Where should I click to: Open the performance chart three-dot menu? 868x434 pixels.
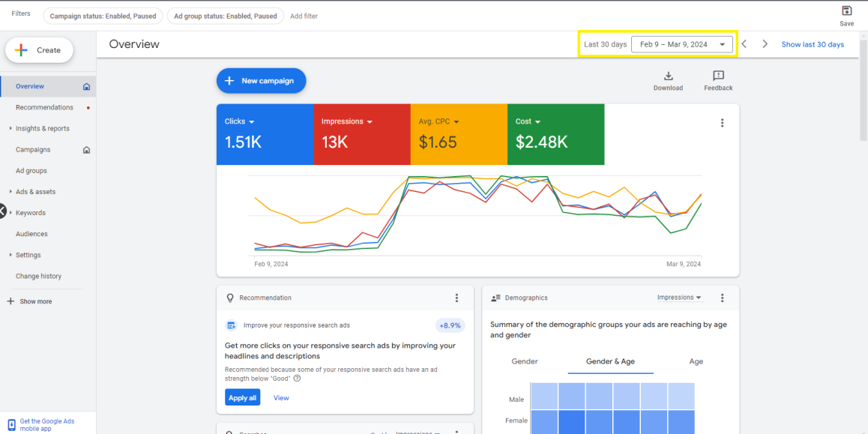pyautogui.click(x=722, y=123)
